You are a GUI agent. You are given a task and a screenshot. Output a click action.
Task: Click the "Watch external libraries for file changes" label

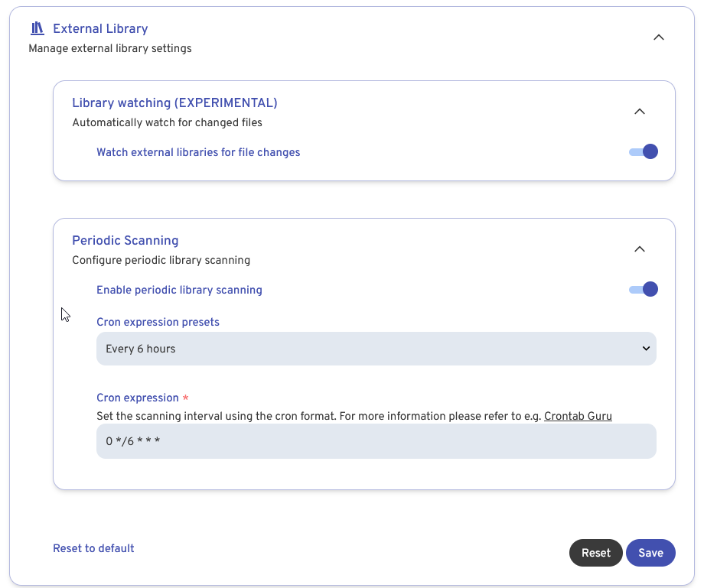click(198, 152)
